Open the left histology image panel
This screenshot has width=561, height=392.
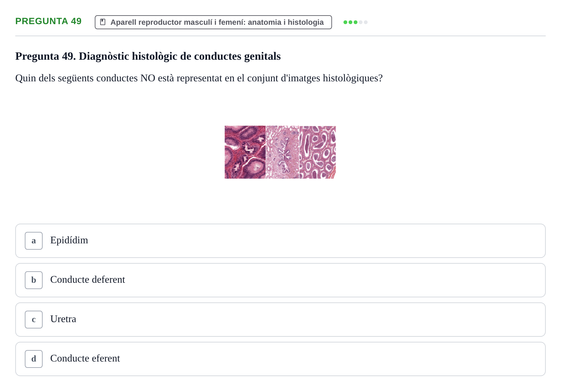(245, 152)
